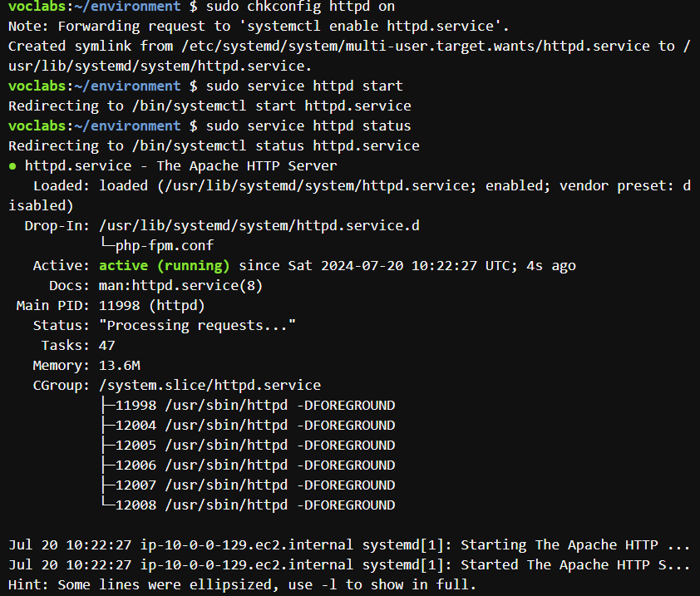Click 'man:httpd.service(8)' docs reference
Screen dimensions: 700x596
pos(180,286)
